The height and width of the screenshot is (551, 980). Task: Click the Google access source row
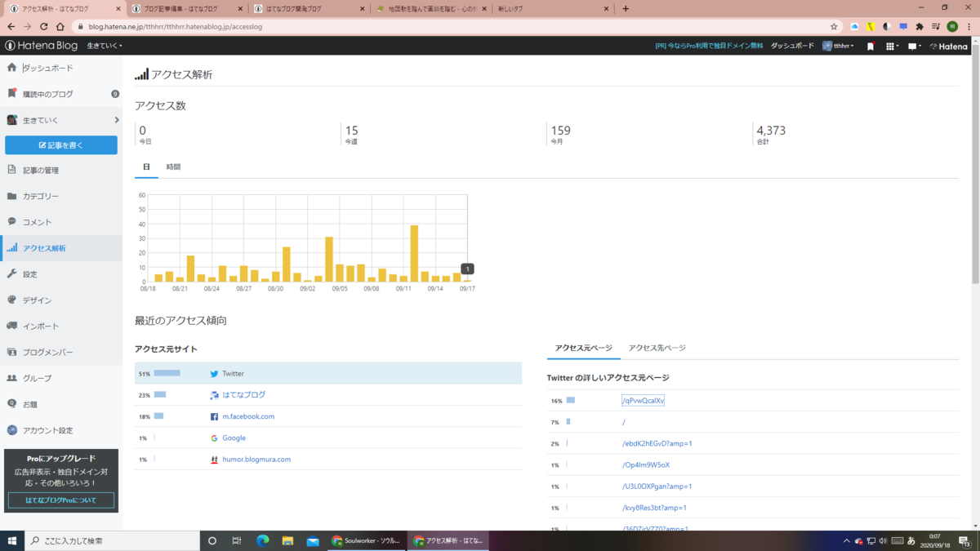(328, 438)
